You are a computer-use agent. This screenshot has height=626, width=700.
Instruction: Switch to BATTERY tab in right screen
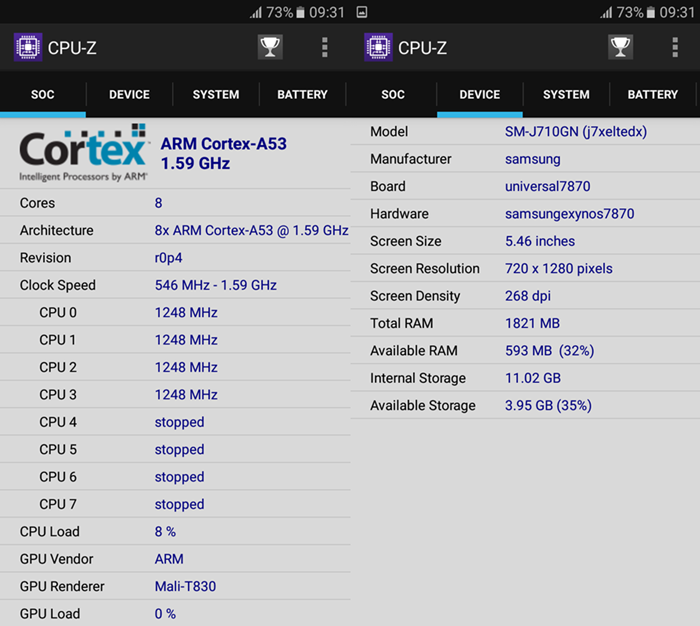[653, 95]
